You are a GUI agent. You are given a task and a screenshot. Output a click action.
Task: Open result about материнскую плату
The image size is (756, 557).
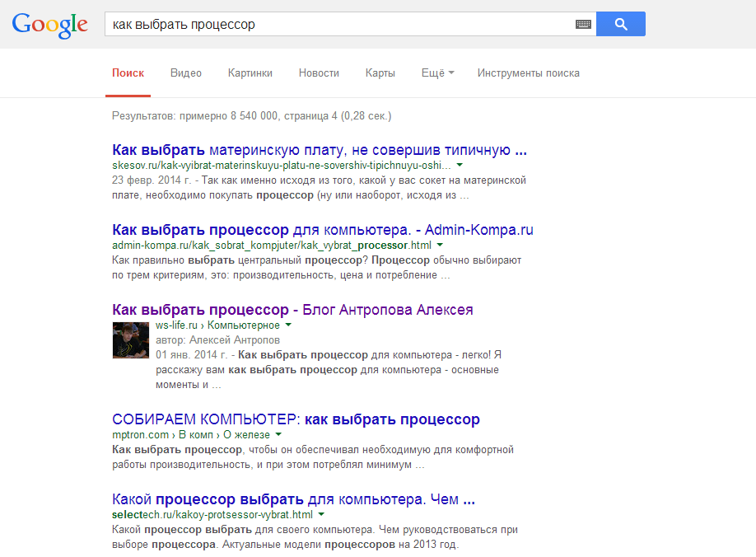pyautogui.click(x=320, y=150)
